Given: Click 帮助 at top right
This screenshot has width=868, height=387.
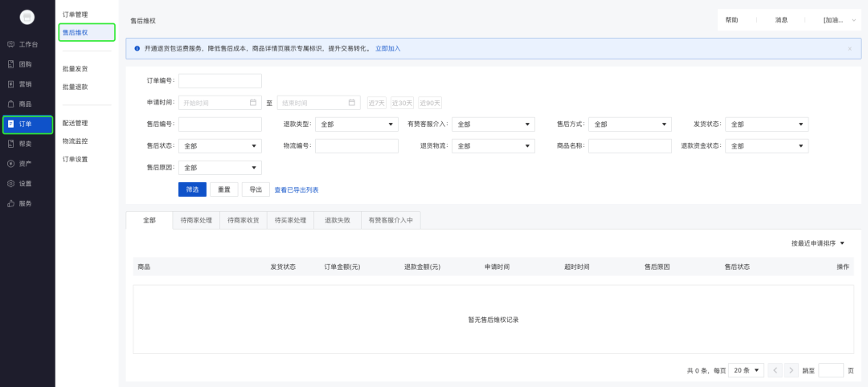Looking at the screenshot, I should click(732, 20).
